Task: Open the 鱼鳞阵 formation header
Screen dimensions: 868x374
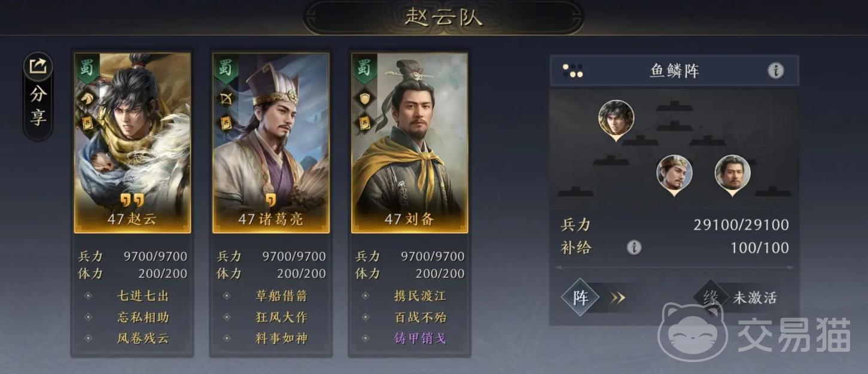Action: click(x=674, y=71)
